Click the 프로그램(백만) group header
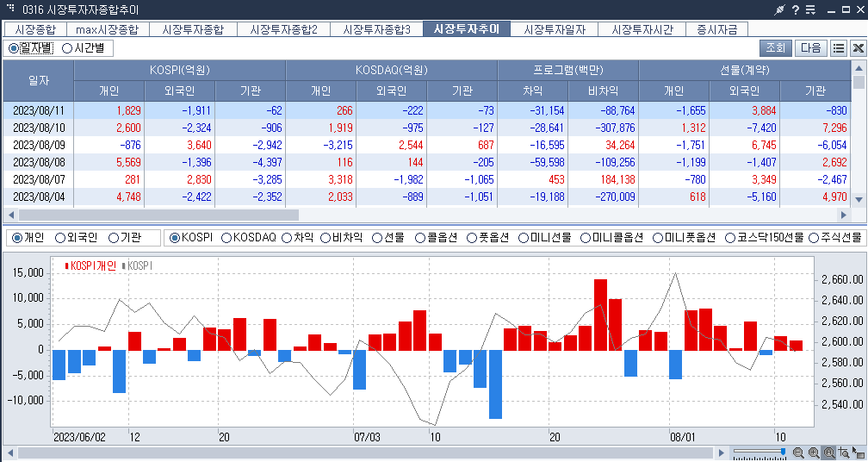Viewport: 868px width, 462px height. coord(568,71)
